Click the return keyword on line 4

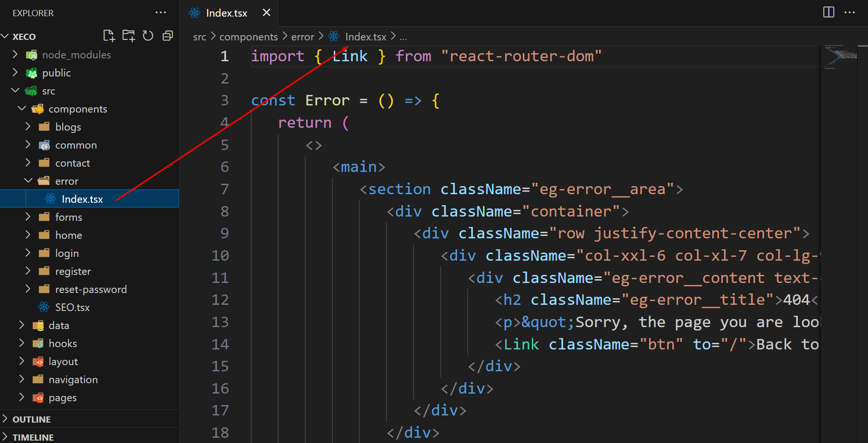click(x=304, y=123)
